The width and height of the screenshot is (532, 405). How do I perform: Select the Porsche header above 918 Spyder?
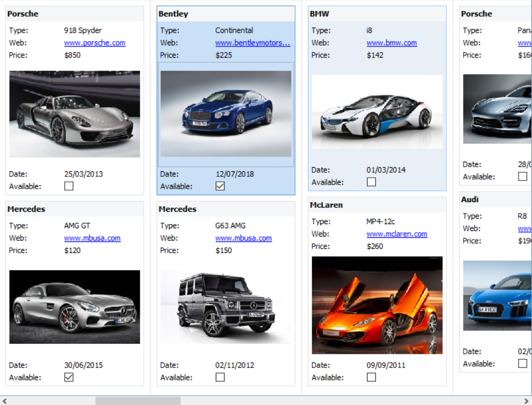pos(75,14)
